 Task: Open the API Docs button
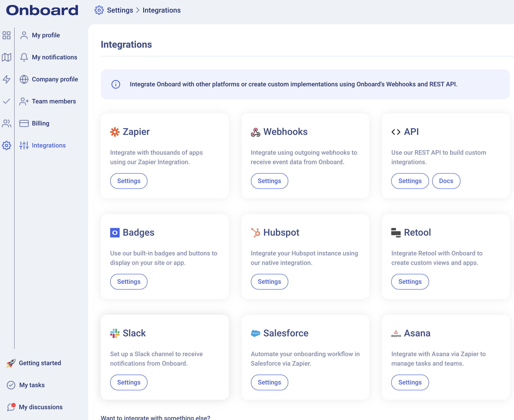pyautogui.click(x=446, y=181)
